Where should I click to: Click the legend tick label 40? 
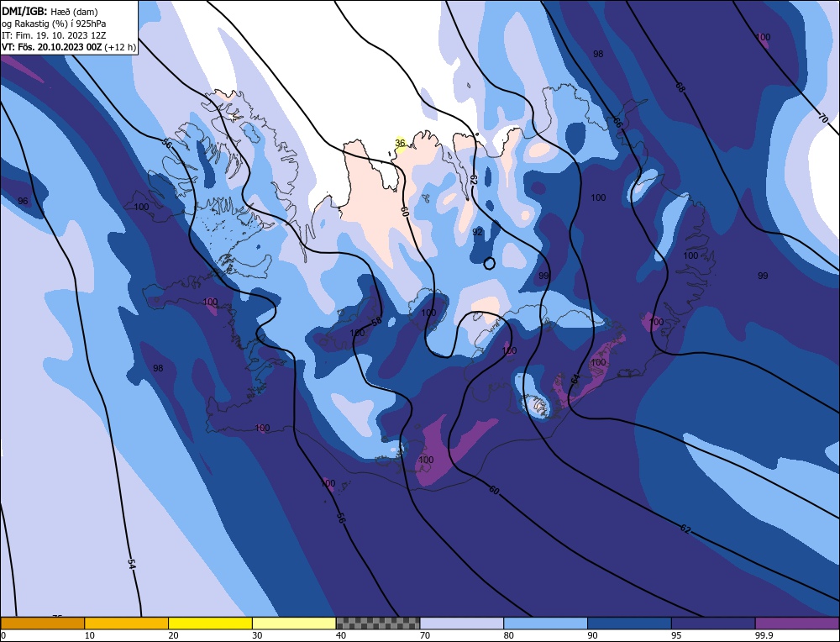coord(341,636)
